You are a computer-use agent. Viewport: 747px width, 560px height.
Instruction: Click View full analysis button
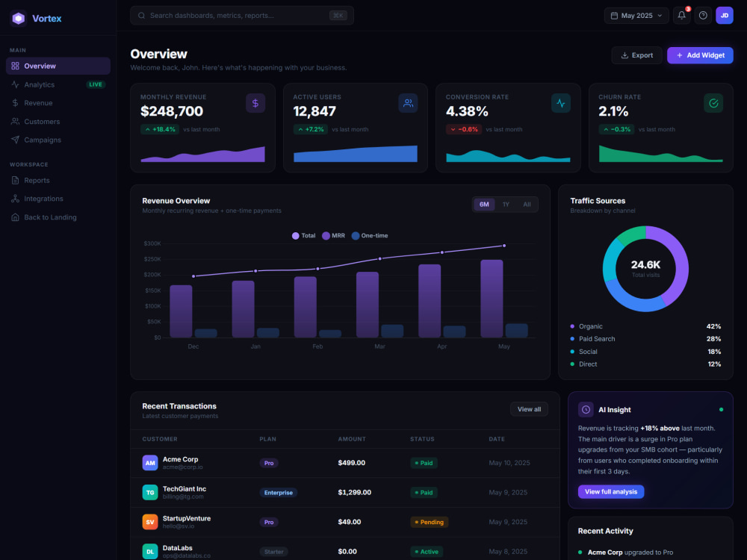(611, 492)
